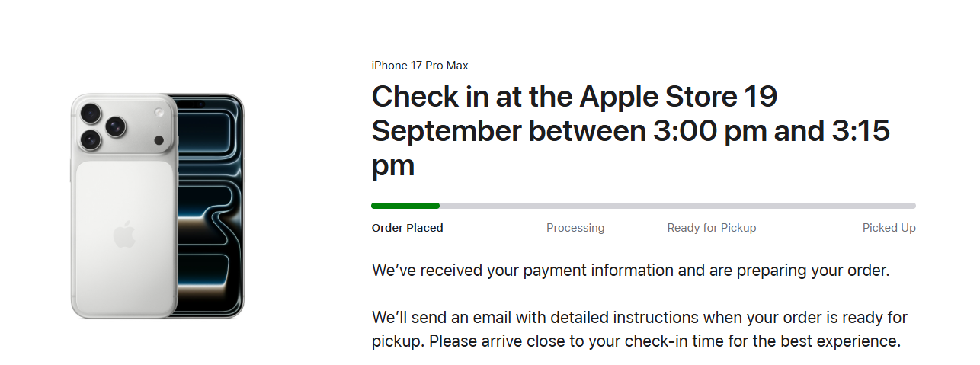
Task: Click the dark LiDAR sensor dot
Action: coord(159,140)
